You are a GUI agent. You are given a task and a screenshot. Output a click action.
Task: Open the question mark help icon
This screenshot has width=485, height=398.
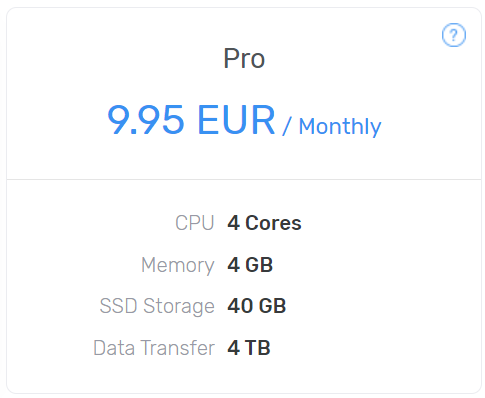coord(454,35)
